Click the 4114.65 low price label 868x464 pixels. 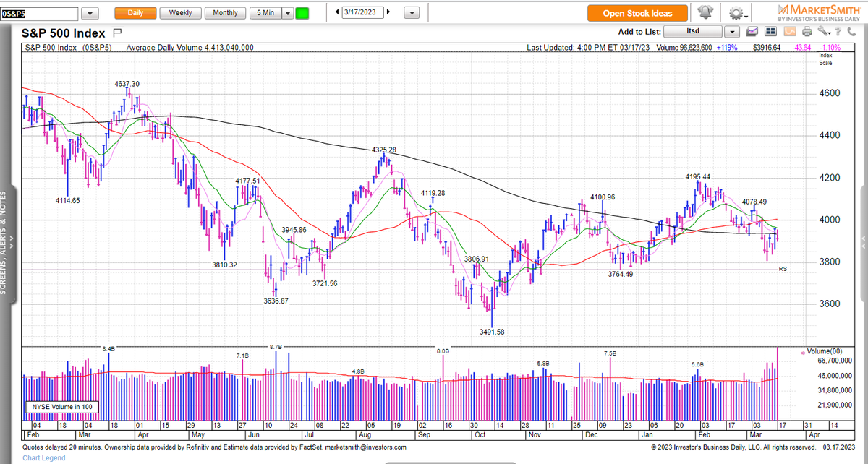[67, 200]
